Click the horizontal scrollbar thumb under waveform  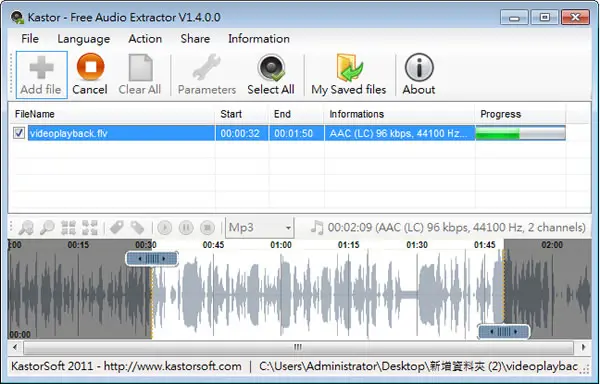coord(298,347)
